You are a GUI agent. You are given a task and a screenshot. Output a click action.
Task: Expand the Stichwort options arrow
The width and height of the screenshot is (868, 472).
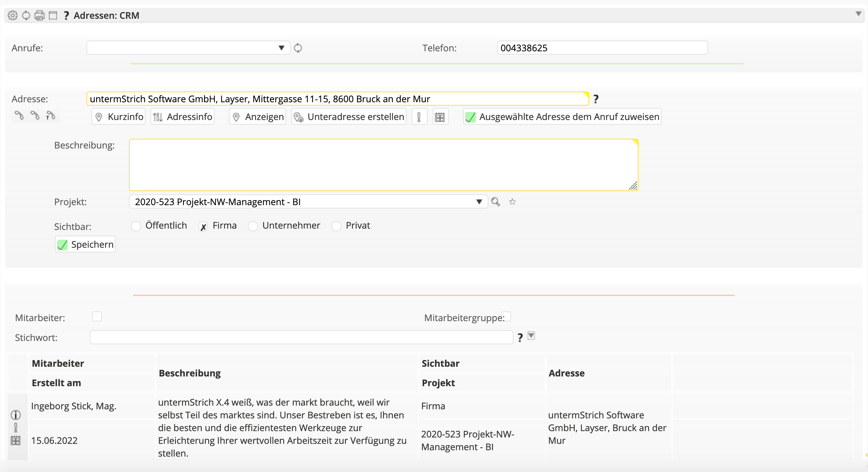[x=531, y=336]
